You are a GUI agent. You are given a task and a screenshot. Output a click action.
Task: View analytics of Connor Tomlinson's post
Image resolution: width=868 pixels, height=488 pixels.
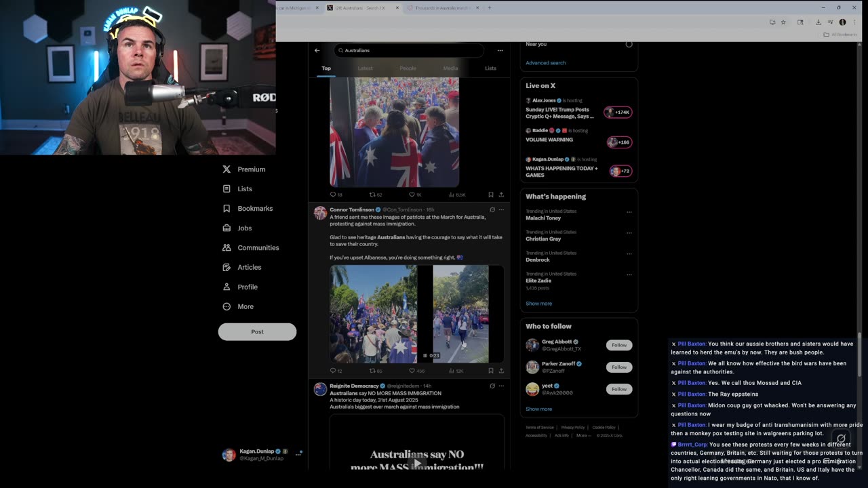tap(452, 371)
